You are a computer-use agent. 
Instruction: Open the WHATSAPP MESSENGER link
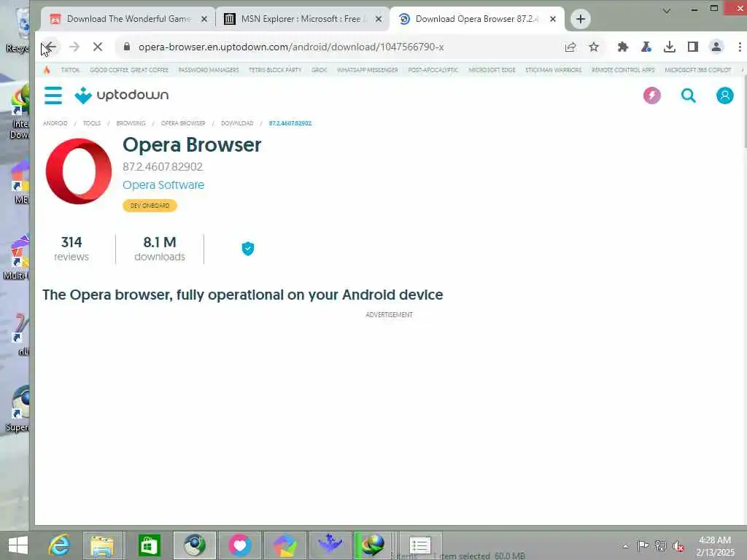point(368,70)
